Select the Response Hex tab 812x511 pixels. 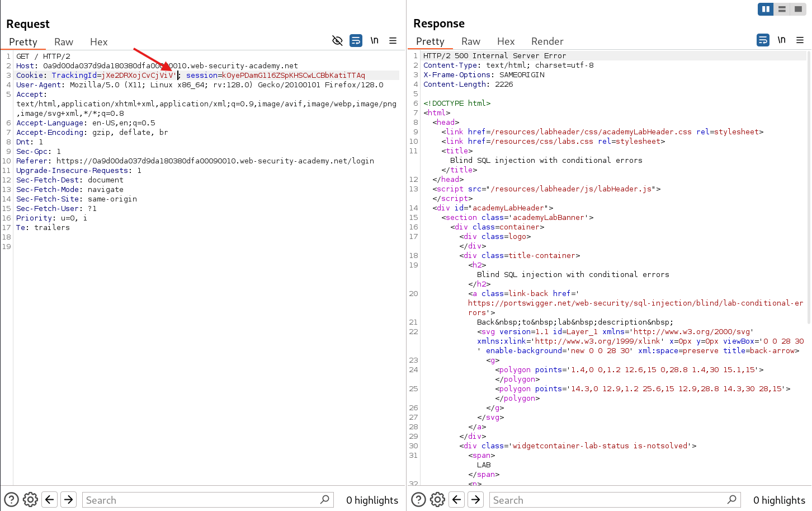pos(506,41)
